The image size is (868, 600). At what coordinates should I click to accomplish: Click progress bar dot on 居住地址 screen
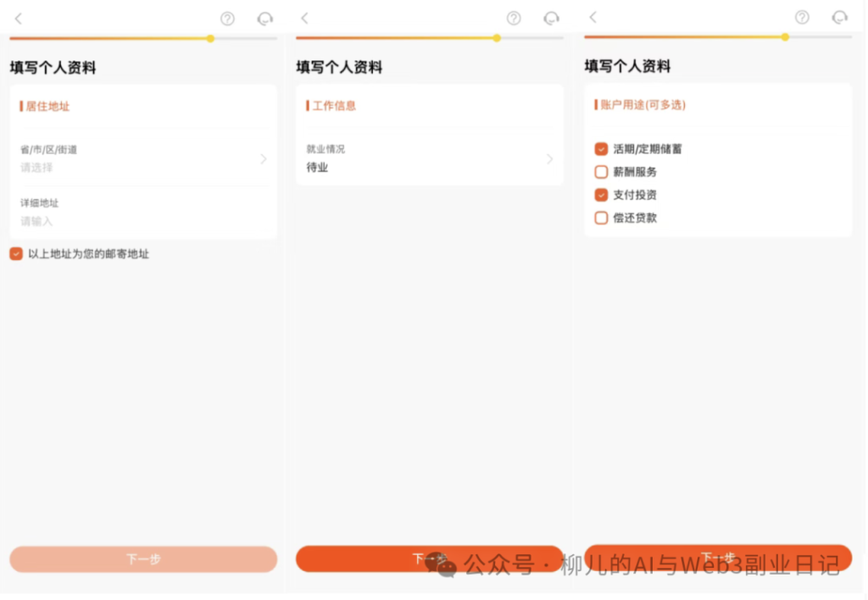(x=210, y=39)
